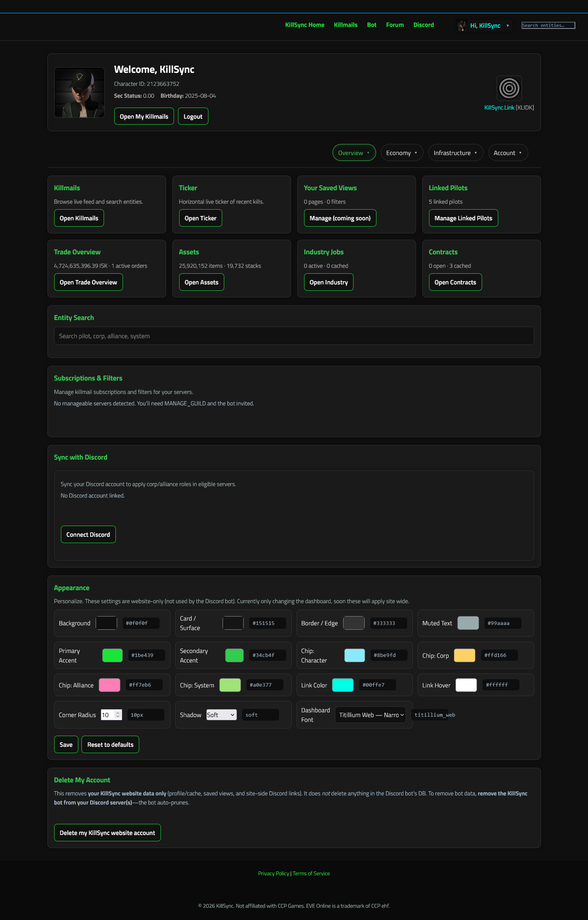Click Open Trade Overview button
Screen dimensions: 588x920
[89, 282]
